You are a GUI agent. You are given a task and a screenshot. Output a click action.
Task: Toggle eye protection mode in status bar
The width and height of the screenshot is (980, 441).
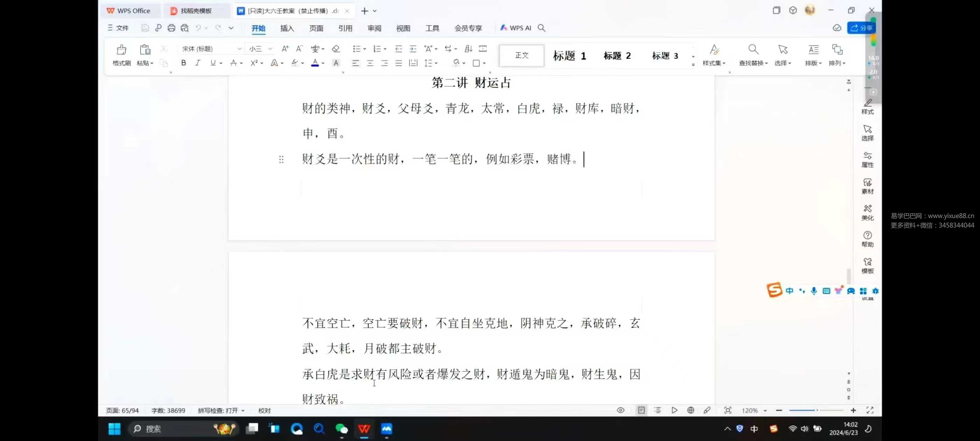(x=620, y=410)
